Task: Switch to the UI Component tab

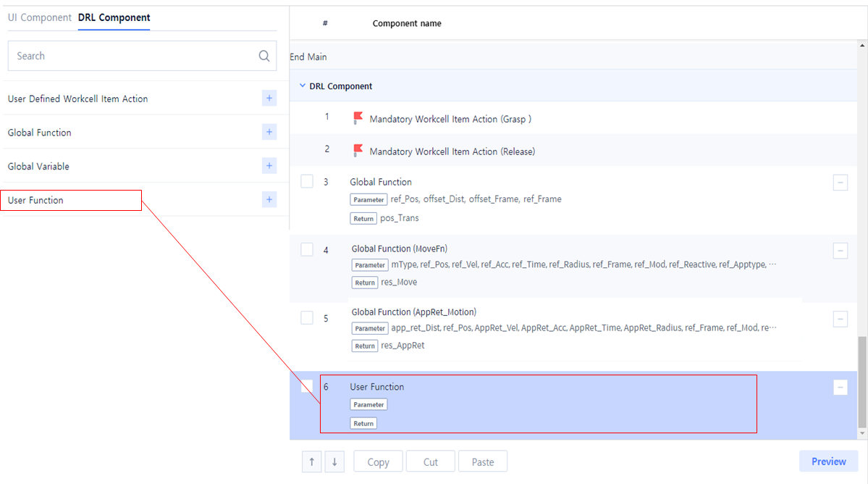Action: (x=40, y=17)
